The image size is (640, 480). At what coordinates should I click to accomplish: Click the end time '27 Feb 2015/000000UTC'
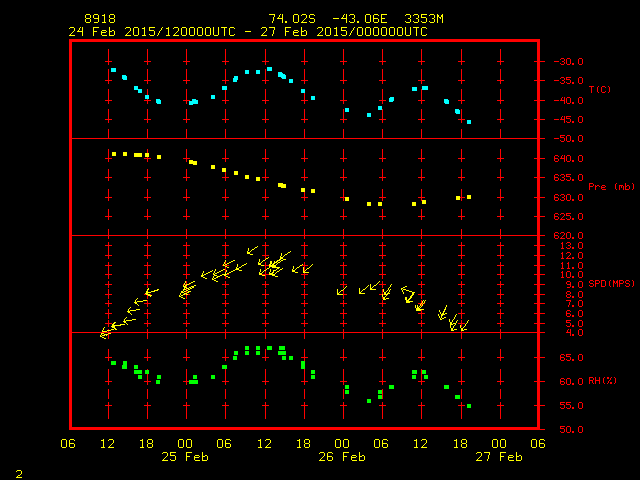click(344, 32)
